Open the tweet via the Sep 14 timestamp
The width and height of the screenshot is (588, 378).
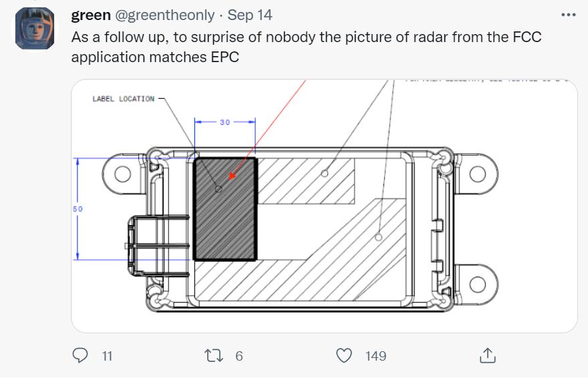click(250, 15)
